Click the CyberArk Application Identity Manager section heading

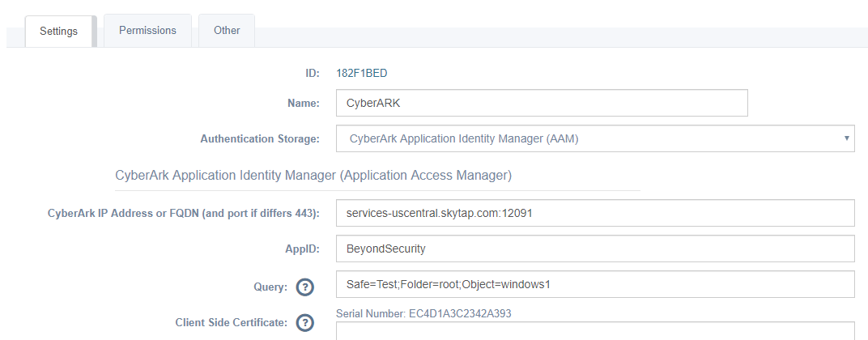313,176
